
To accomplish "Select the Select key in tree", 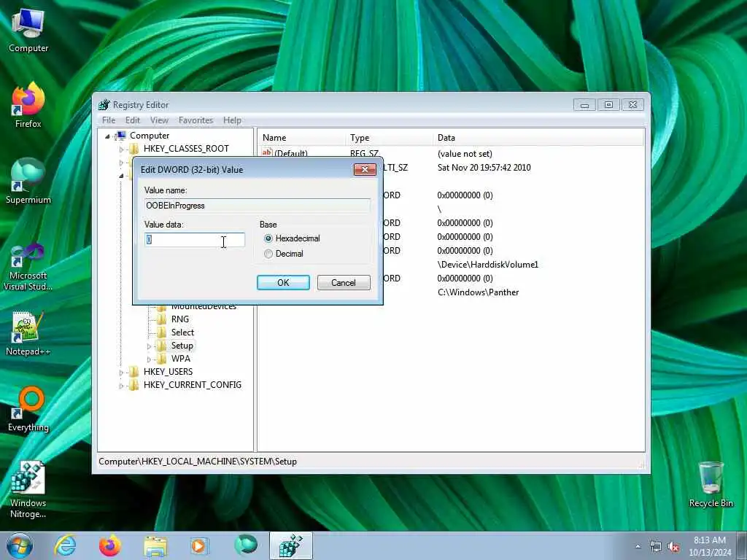I will point(182,332).
